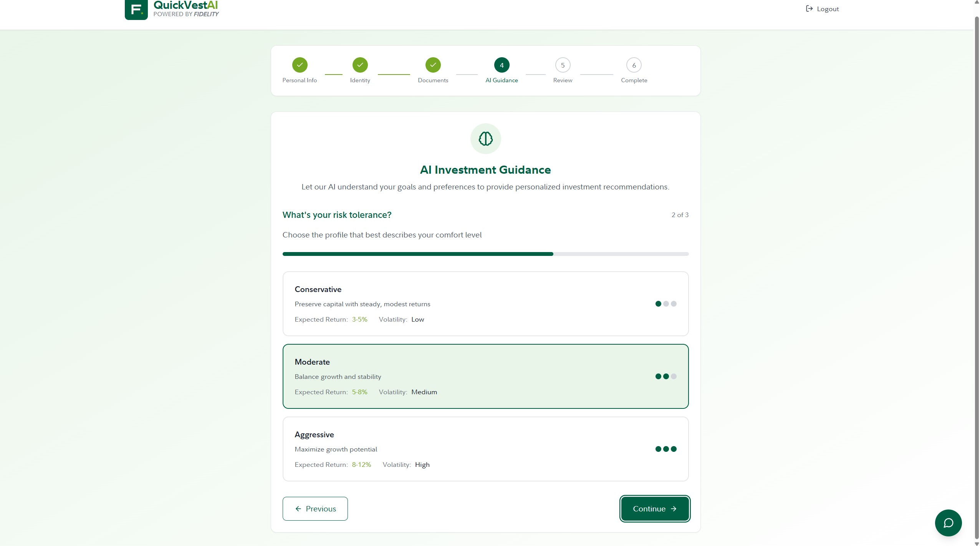Select the Moderate risk profile option

485,376
